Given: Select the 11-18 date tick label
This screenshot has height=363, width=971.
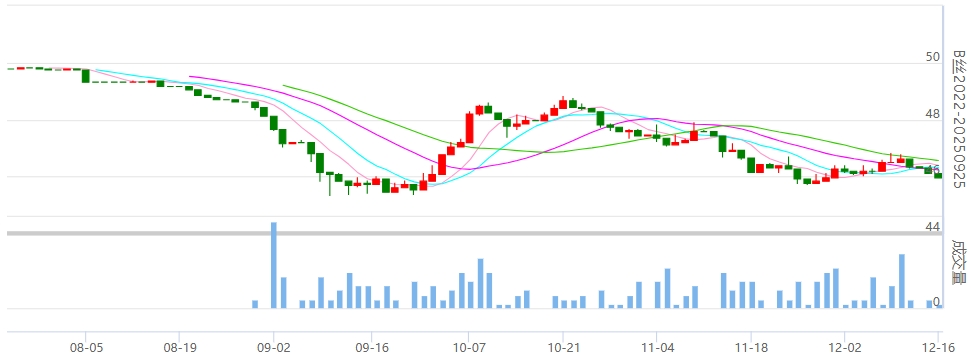Looking at the screenshot, I should click(751, 349).
